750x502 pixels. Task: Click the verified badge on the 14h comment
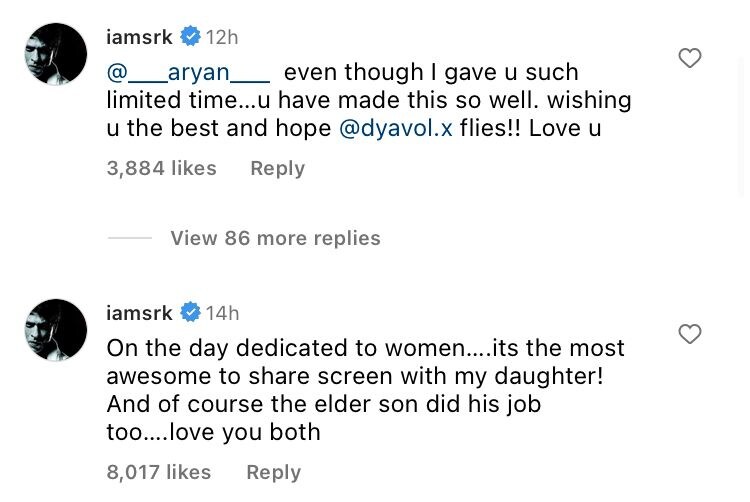pyautogui.click(x=190, y=313)
